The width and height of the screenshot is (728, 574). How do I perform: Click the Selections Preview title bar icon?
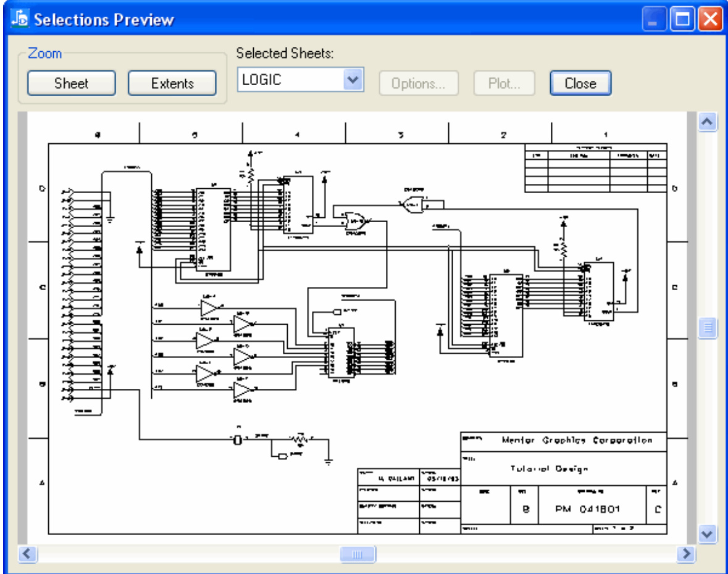tap(20, 20)
